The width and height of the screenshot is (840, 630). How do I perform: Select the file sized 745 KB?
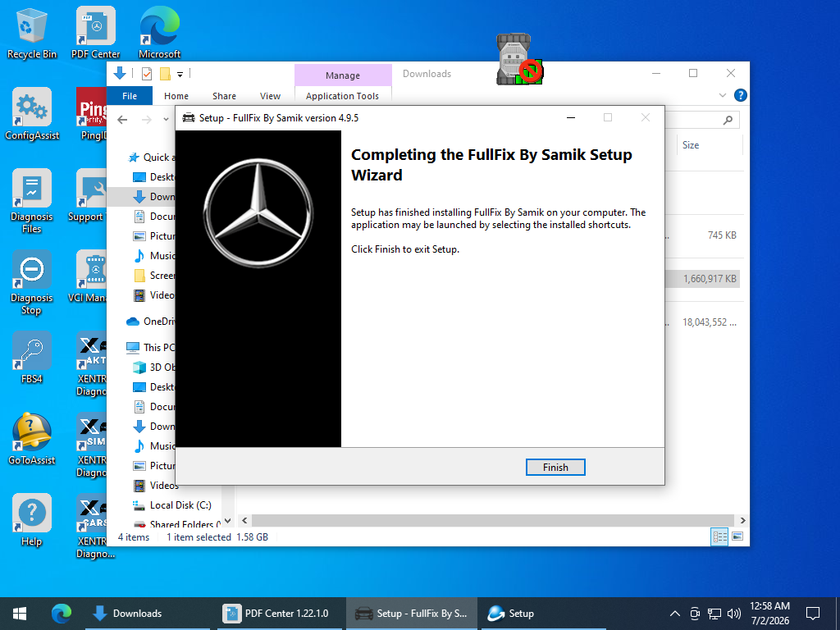(x=722, y=235)
